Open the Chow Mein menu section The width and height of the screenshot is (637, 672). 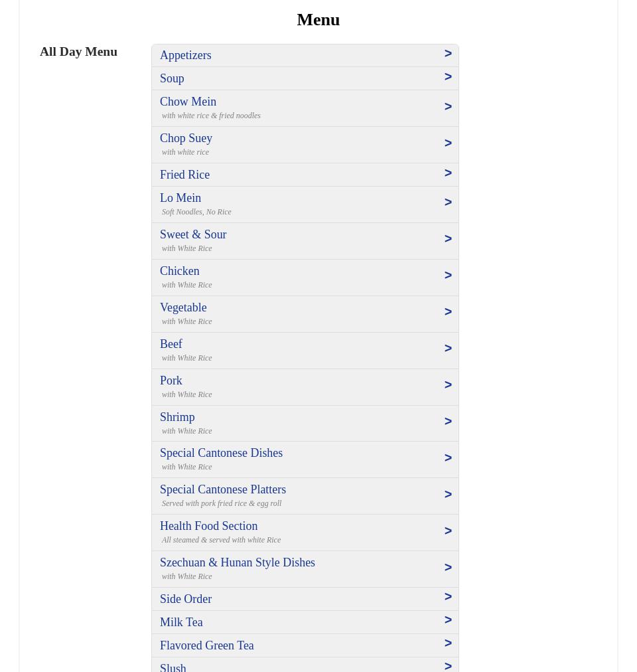point(188,102)
